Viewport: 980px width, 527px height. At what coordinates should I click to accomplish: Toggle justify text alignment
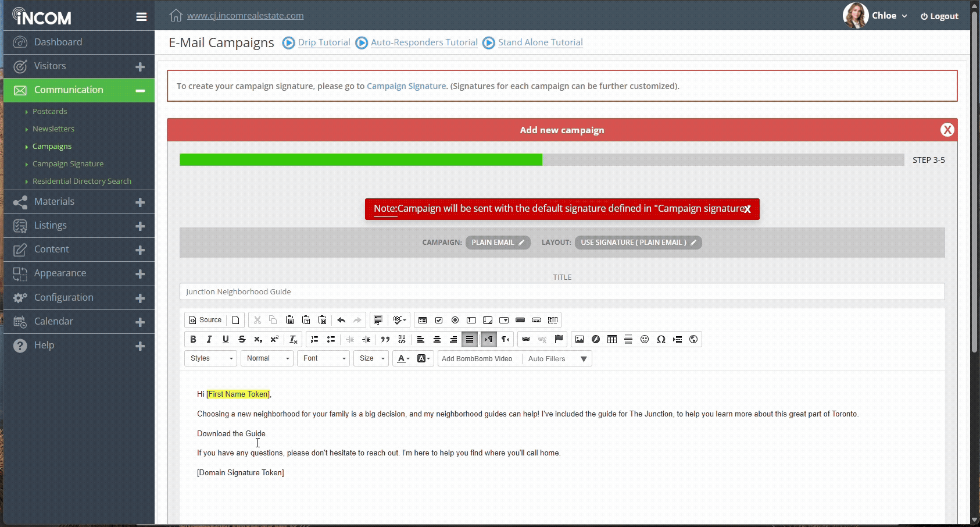pos(470,340)
